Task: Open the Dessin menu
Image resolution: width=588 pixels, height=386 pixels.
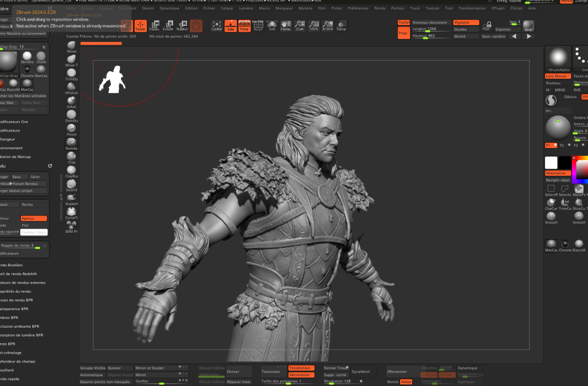Action: point(147,8)
